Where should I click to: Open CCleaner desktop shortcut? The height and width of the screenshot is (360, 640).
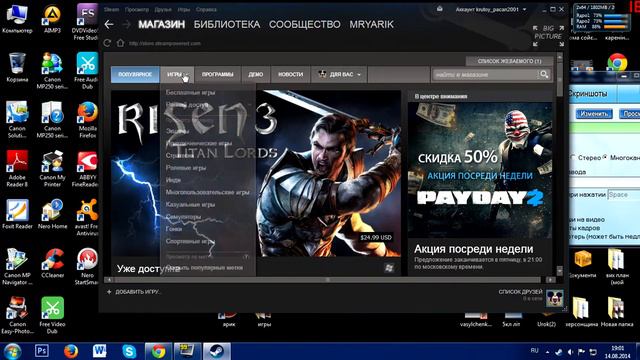tap(52, 263)
